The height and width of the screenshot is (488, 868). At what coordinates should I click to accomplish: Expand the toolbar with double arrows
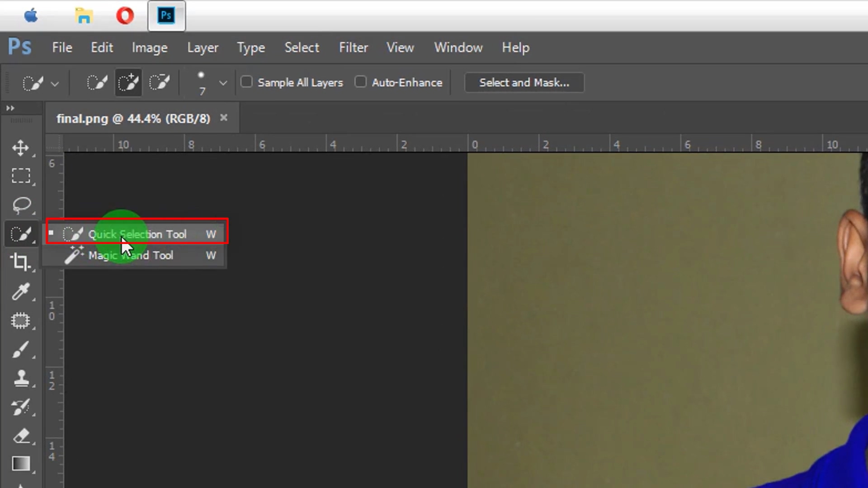point(10,108)
